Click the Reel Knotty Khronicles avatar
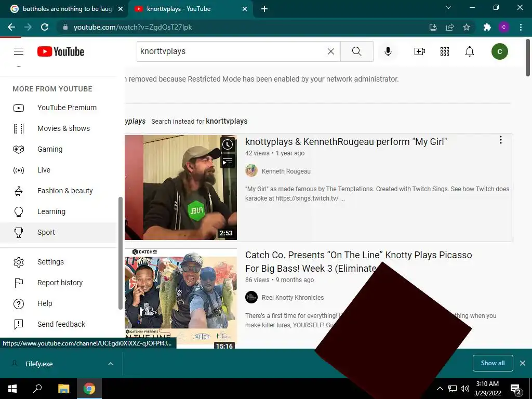 [x=251, y=297]
